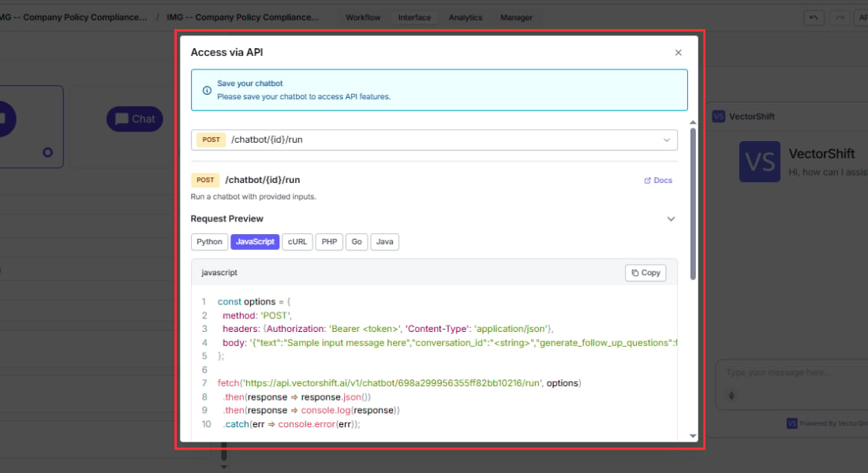
Task: Select the Java language tab
Action: pyautogui.click(x=385, y=242)
